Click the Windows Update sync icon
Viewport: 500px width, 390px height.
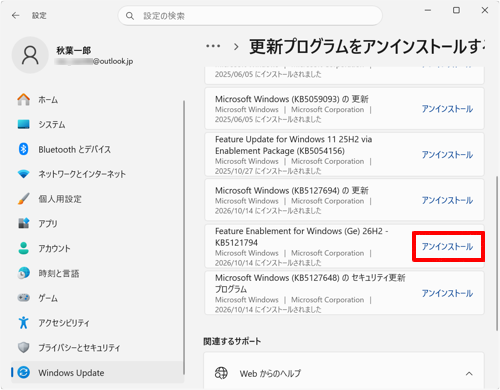pos(23,372)
